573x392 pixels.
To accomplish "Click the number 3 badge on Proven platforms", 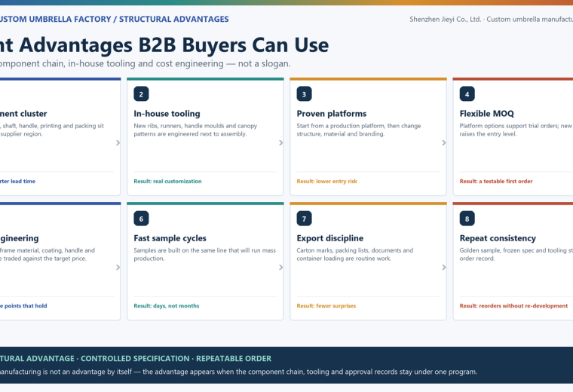I will (304, 94).
